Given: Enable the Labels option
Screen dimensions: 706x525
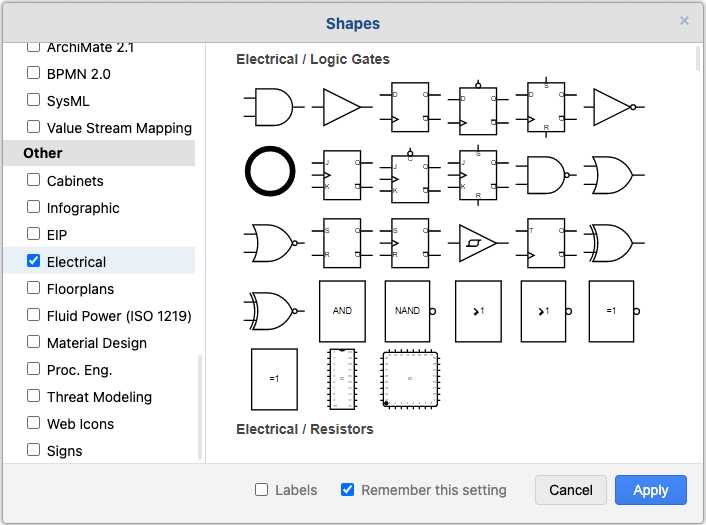Looking at the screenshot, I should click(261, 489).
